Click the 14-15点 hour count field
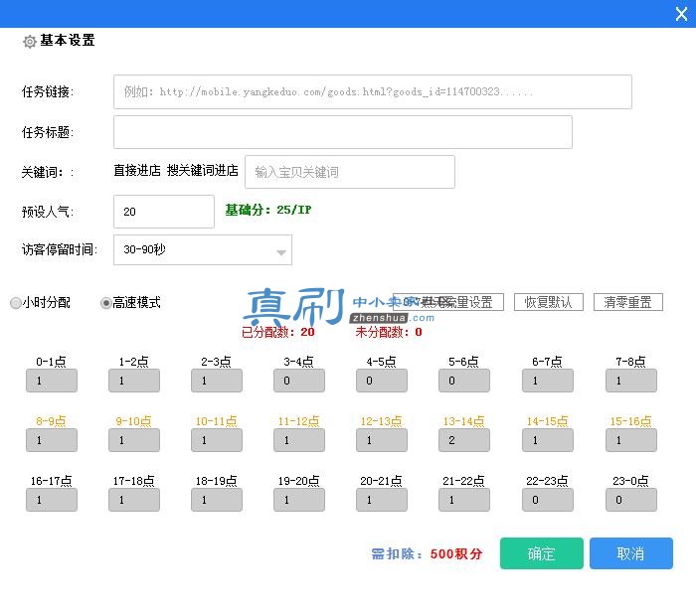696x616 pixels. pos(548,440)
